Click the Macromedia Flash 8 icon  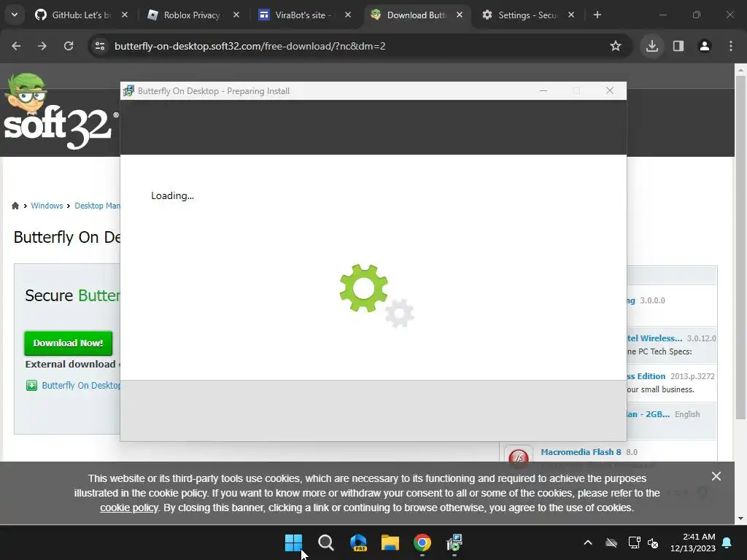[x=519, y=456]
